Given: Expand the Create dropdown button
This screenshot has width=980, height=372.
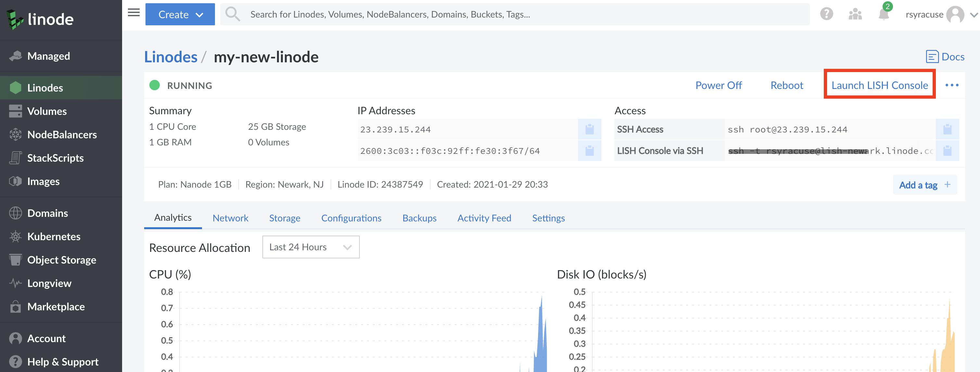Looking at the screenshot, I should (180, 15).
